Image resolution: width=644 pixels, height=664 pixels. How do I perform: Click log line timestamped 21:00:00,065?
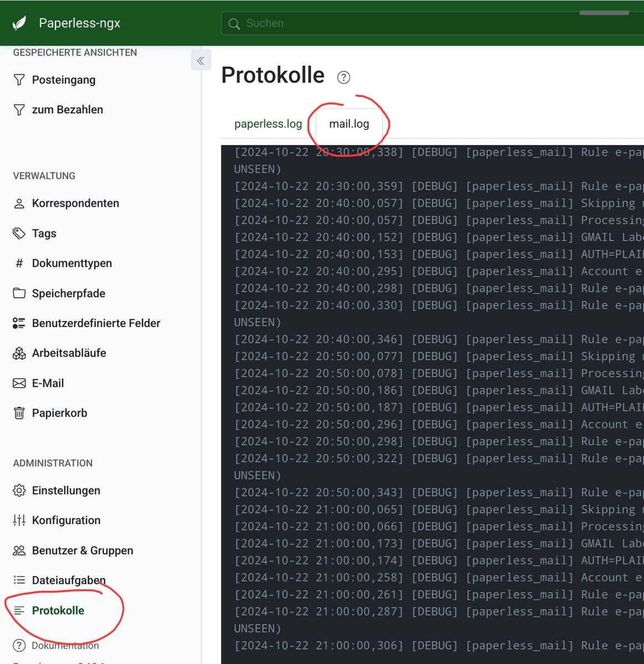point(439,510)
